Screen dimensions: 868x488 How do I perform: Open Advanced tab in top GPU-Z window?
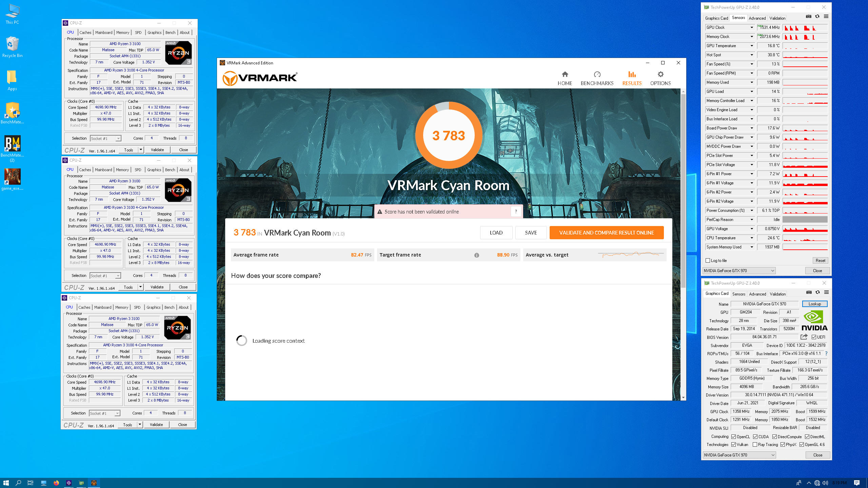click(x=757, y=18)
